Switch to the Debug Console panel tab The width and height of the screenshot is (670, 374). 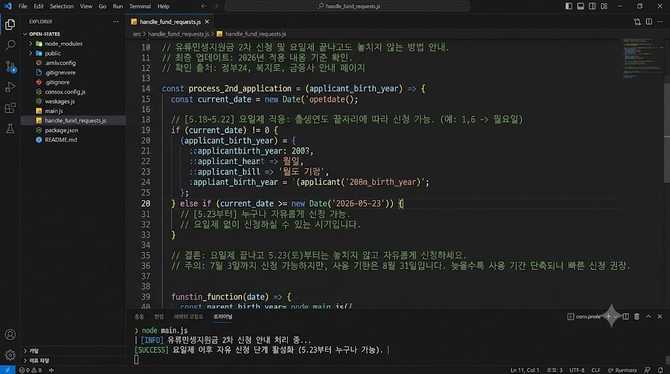[x=188, y=317]
